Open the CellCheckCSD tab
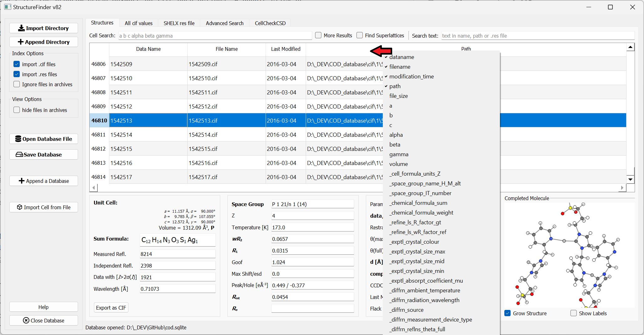Viewport: 644px width, 335px height. [270, 23]
